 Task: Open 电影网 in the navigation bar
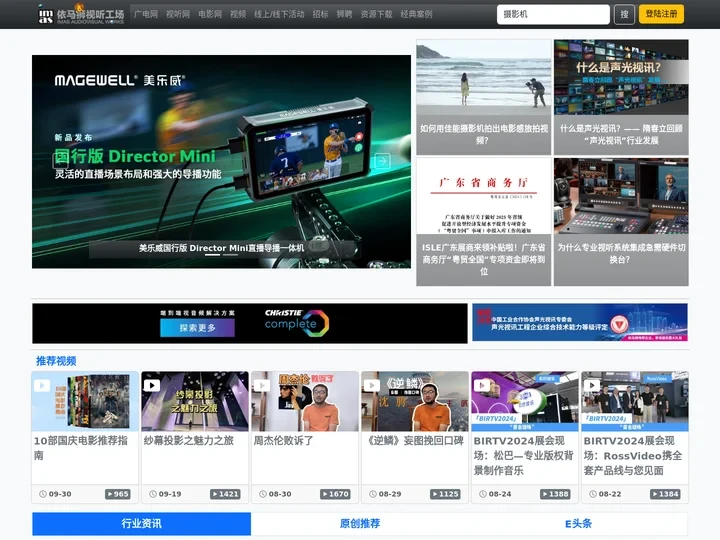tap(210, 14)
